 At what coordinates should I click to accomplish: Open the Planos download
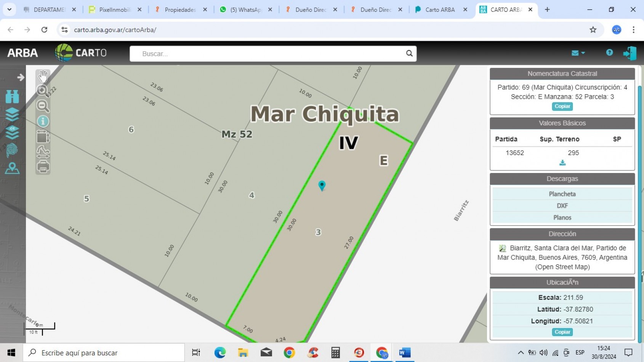pos(562,218)
